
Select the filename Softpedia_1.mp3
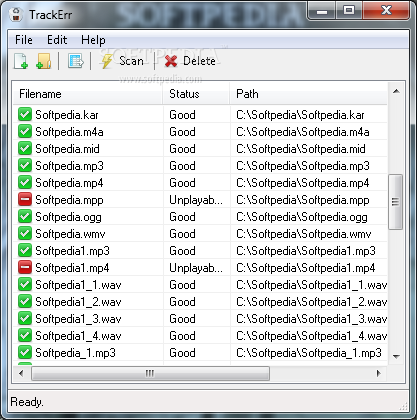(x=76, y=353)
